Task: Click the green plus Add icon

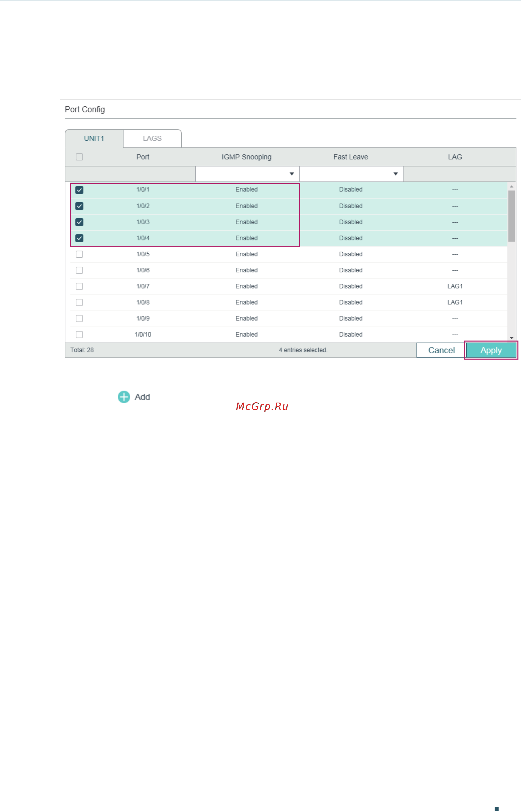Action: click(124, 397)
